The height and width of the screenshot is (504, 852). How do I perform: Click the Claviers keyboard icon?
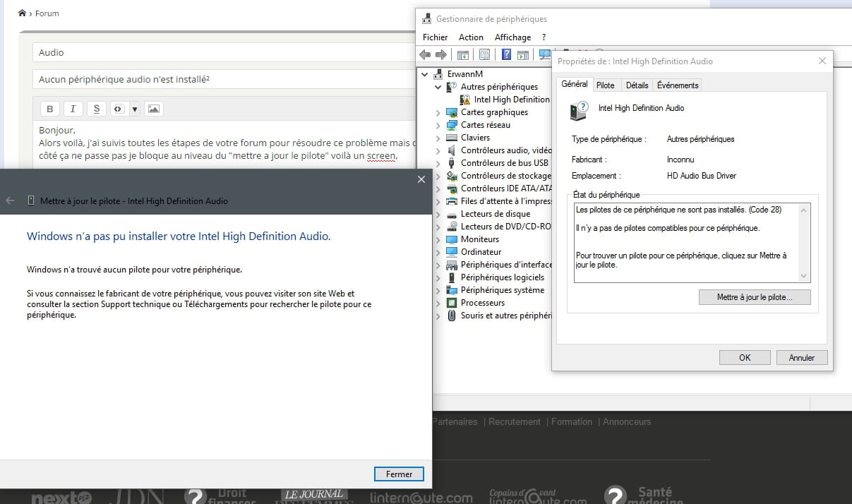452,138
